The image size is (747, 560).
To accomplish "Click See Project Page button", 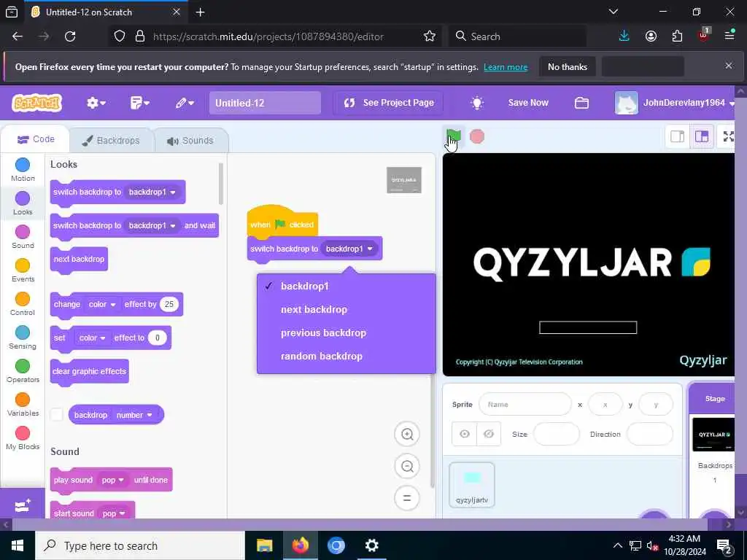I will 388,102.
